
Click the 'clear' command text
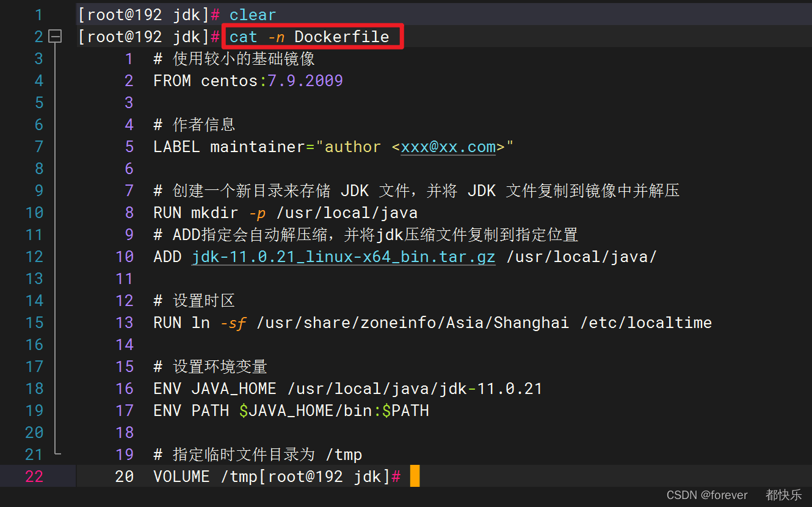(x=253, y=15)
